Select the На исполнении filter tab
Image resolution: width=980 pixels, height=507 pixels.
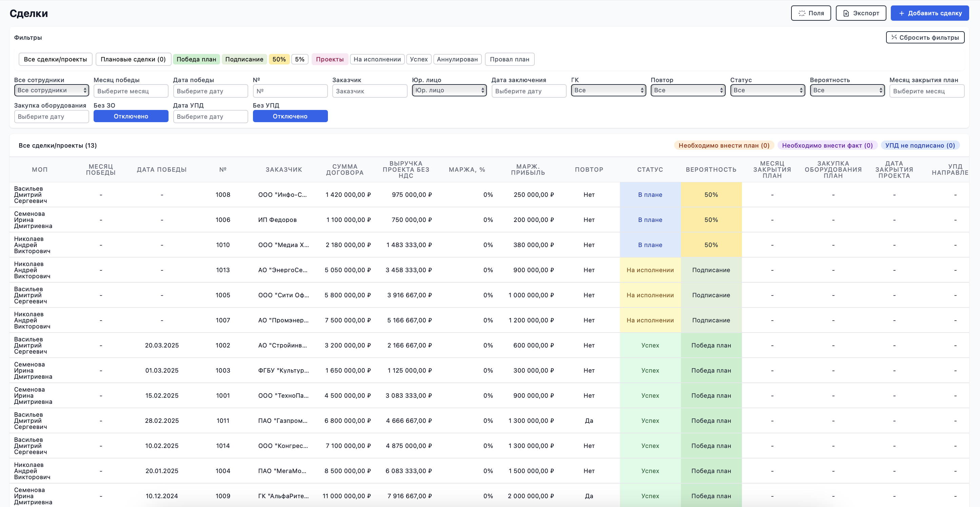coord(377,59)
